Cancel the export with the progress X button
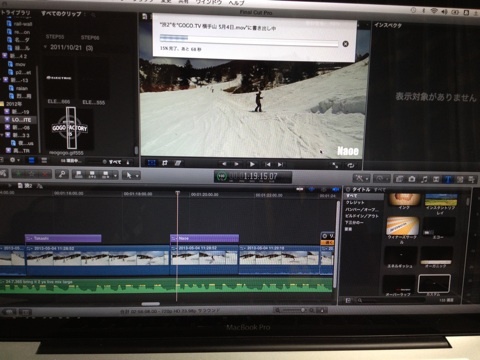 pos(346,44)
